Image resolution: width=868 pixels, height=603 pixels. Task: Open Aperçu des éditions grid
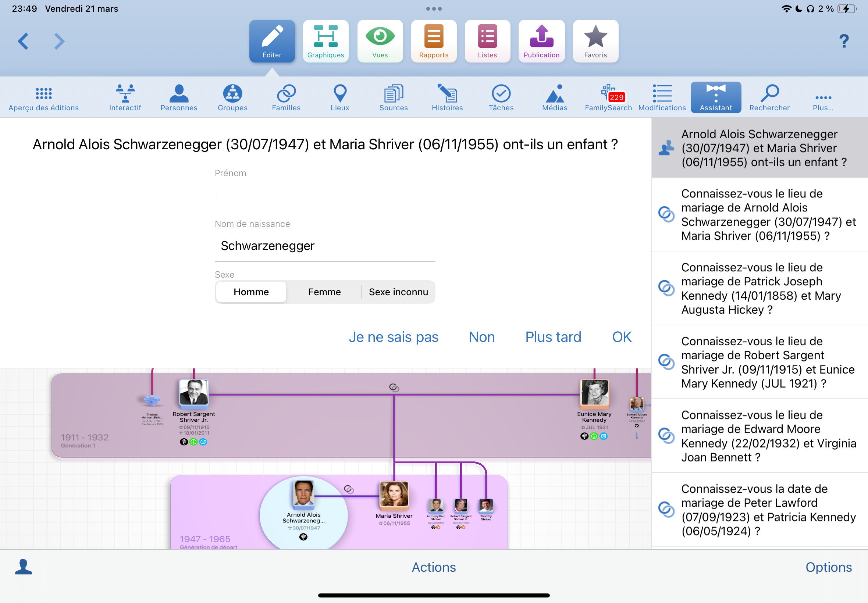click(44, 97)
